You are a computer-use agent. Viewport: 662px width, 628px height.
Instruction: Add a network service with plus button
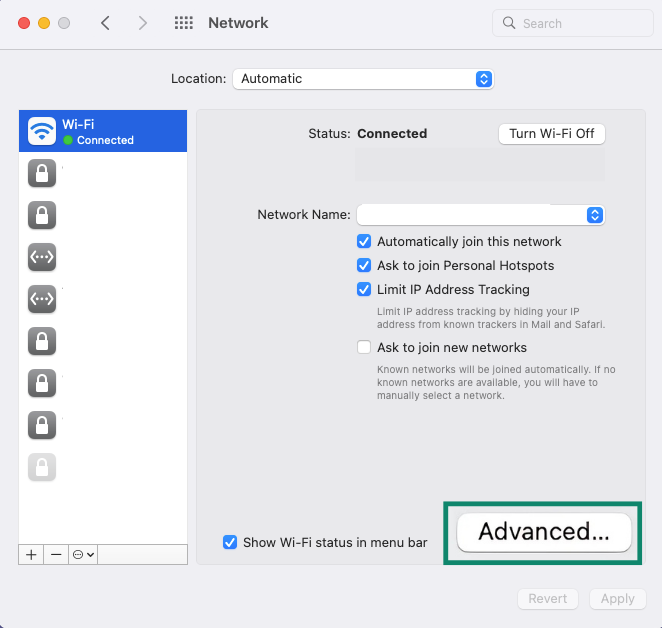pos(31,554)
